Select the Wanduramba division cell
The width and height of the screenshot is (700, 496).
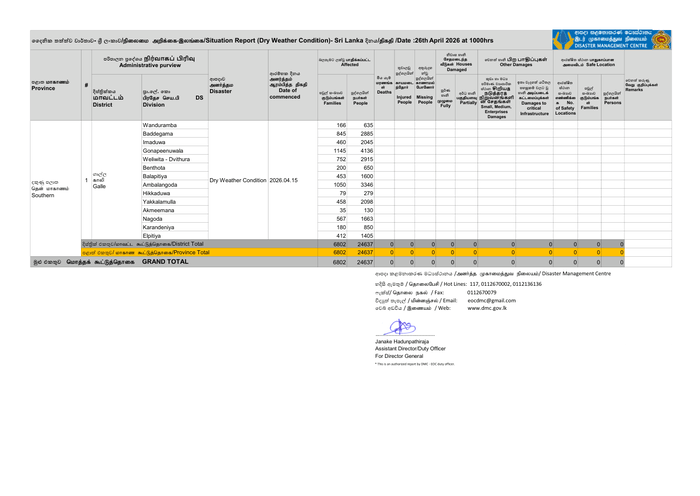click(162, 125)
